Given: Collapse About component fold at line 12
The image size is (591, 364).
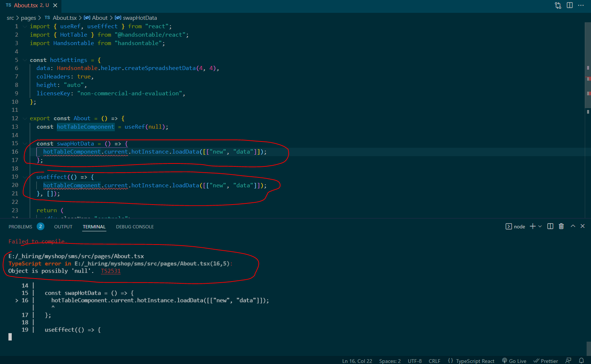Looking at the screenshot, I should tap(25, 118).
